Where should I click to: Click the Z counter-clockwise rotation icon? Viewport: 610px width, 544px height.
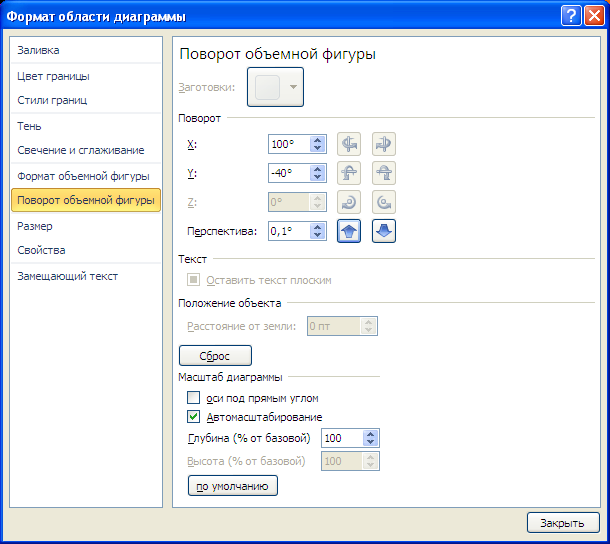(x=384, y=202)
